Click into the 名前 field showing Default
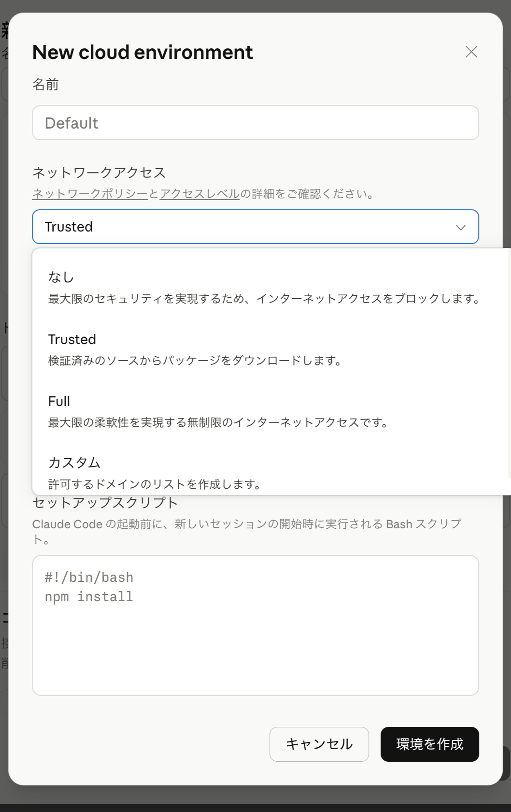The width and height of the screenshot is (511, 812). click(255, 123)
